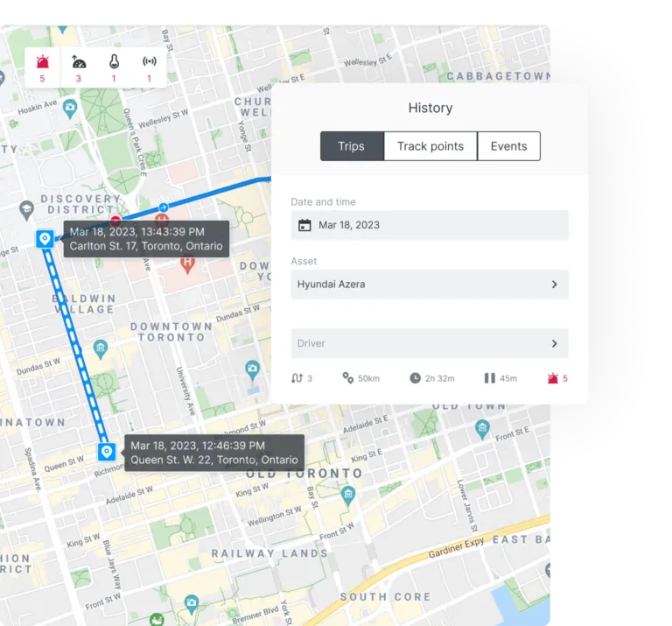The height and width of the screenshot is (626, 672).
Task: Open the temperature thermometer icon showing 1
Action: coord(114,62)
